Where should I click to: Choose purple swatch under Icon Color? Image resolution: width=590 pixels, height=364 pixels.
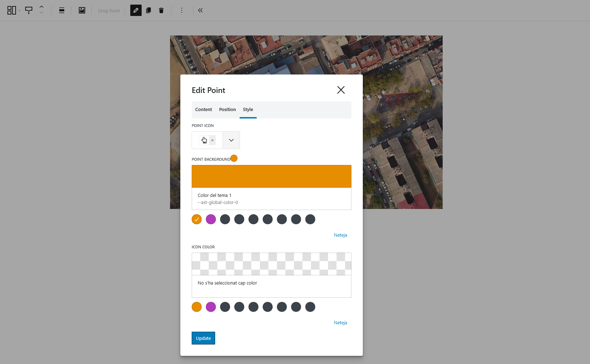click(x=211, y=307)
